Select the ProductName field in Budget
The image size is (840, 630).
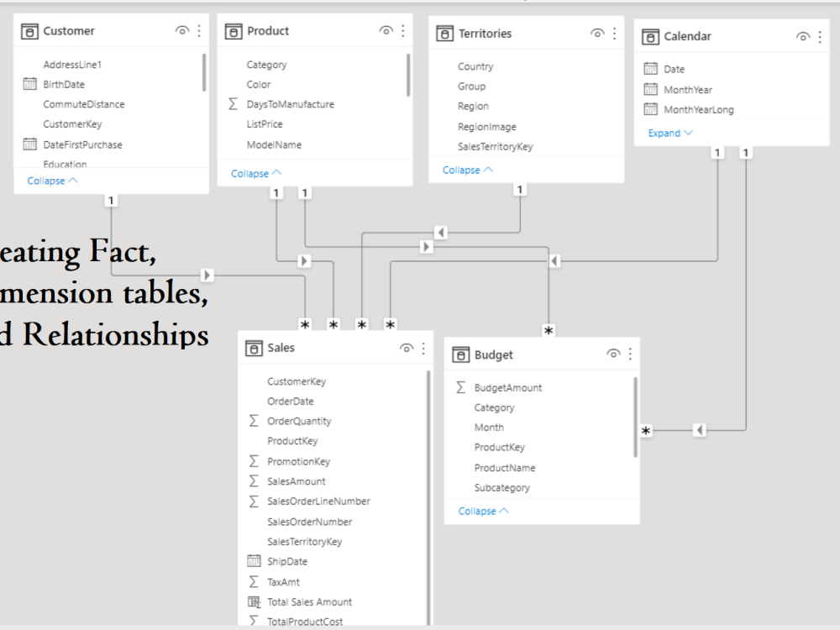pyautogui.click(x=505, y=468)
